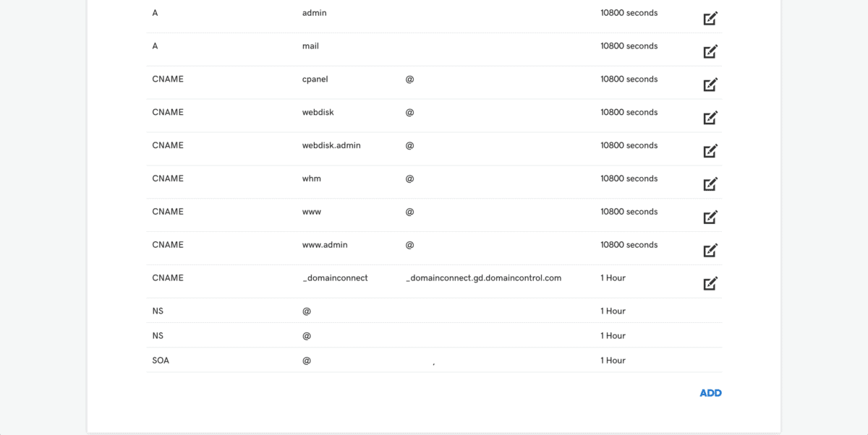Click the pencil icon for whm record
This screenshot has width=868, height=435.
pos(710,184)
